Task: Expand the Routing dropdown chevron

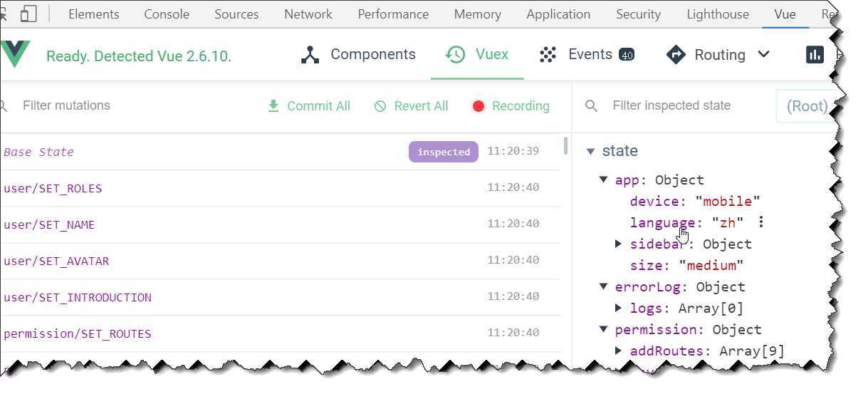Action: pos(763,55)
